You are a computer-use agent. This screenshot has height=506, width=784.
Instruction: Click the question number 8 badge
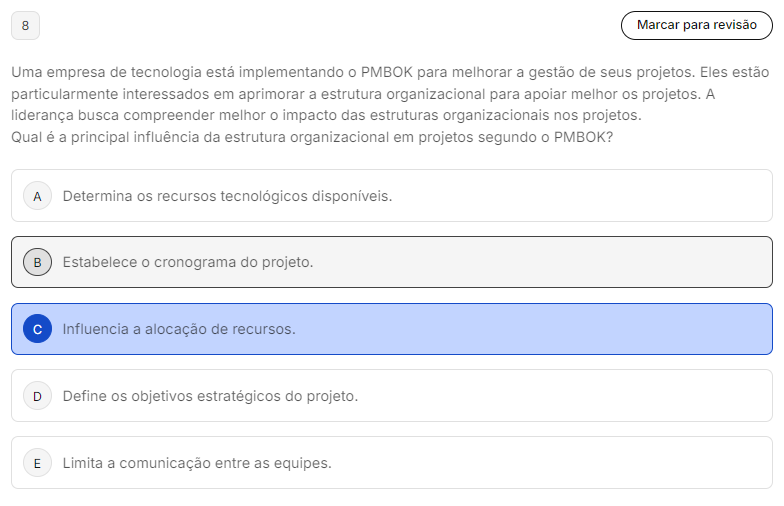tap(25, 25)
